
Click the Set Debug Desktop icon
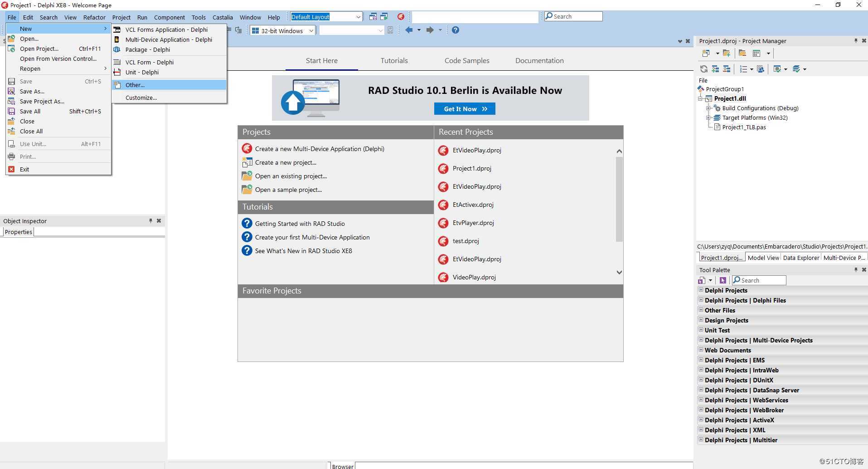click(x=384, y=17)
